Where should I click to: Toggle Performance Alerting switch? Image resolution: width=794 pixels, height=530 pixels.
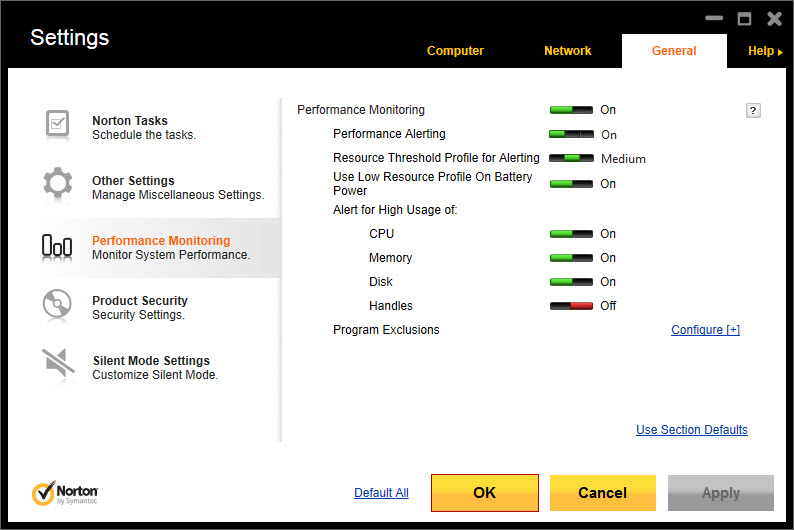click(571, 134)
